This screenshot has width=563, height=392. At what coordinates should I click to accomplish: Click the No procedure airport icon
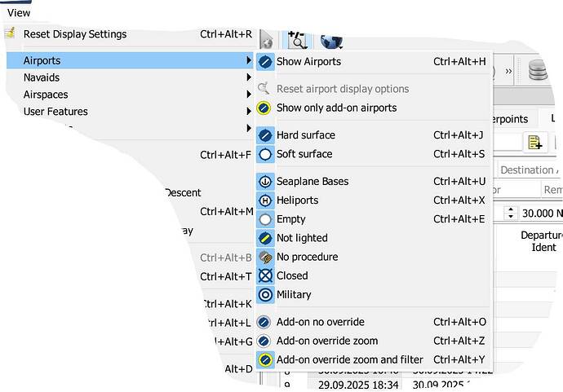click(264, 257)
